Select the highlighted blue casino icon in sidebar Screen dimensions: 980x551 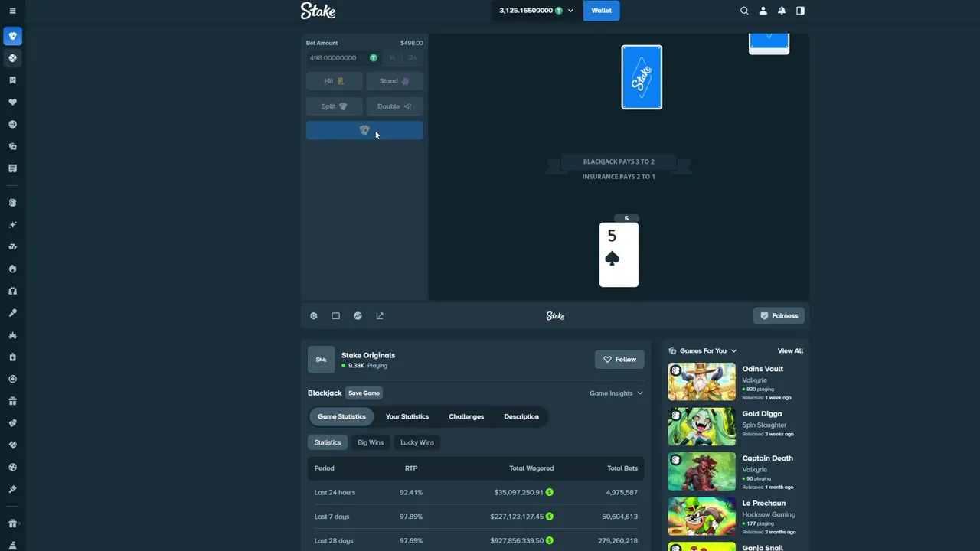point(12,36)
